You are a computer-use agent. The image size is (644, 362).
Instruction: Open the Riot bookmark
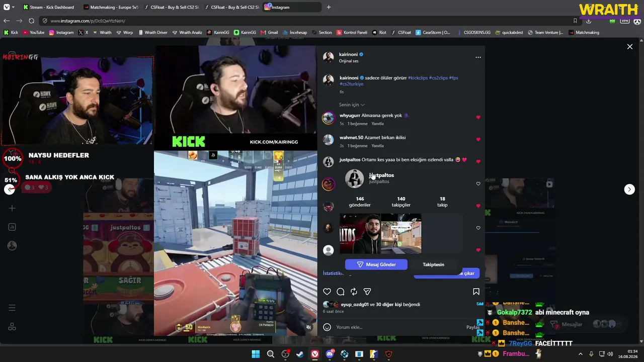(379, 32)
